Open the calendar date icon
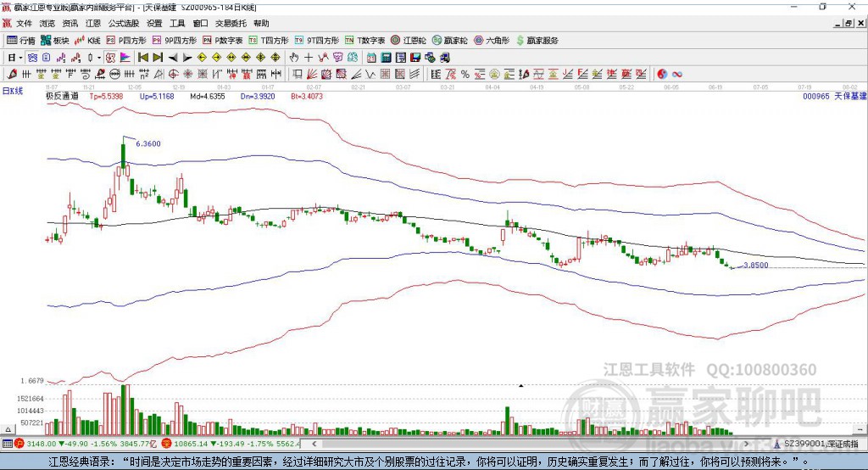 371,58
